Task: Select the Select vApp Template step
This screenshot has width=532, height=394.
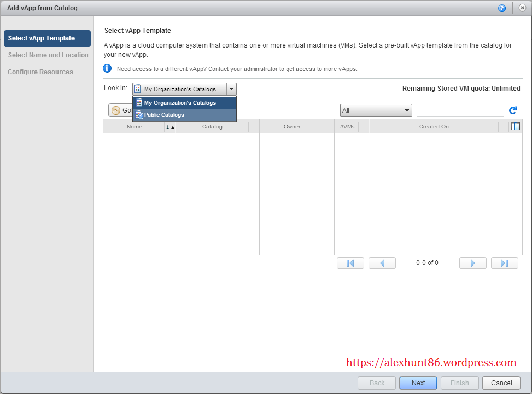Action: [47, 38]
